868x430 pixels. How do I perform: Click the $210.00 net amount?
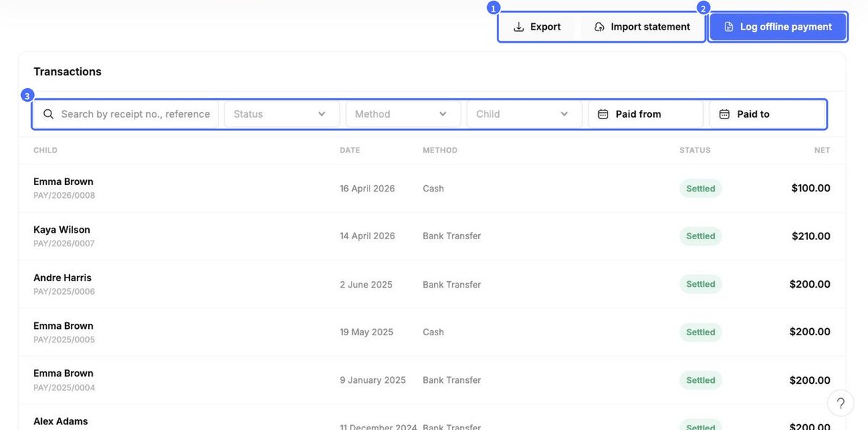click(811, 236)
